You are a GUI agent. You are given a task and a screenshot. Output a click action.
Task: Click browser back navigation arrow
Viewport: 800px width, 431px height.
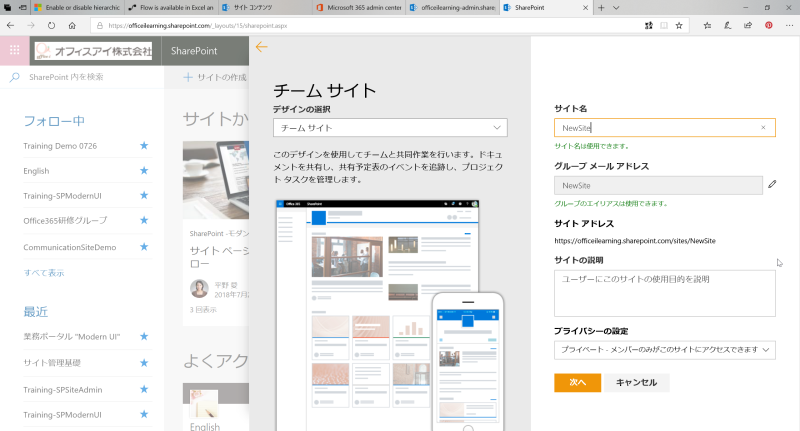coord(11,26)
